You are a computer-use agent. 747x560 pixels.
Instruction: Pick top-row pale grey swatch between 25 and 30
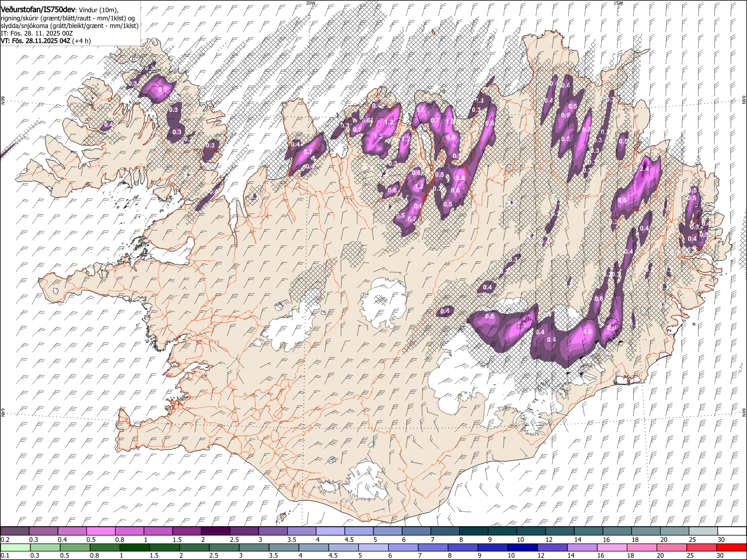point(702,531)
